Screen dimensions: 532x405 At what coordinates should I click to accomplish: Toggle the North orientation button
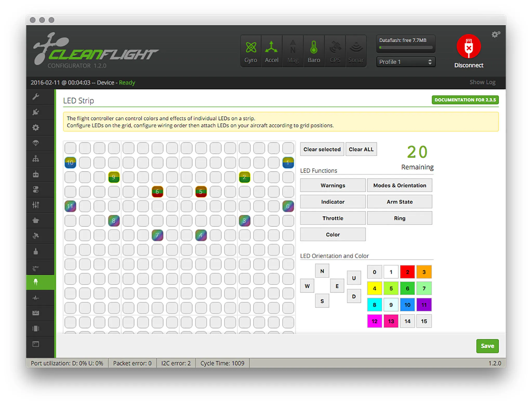(x=322, y=271)
